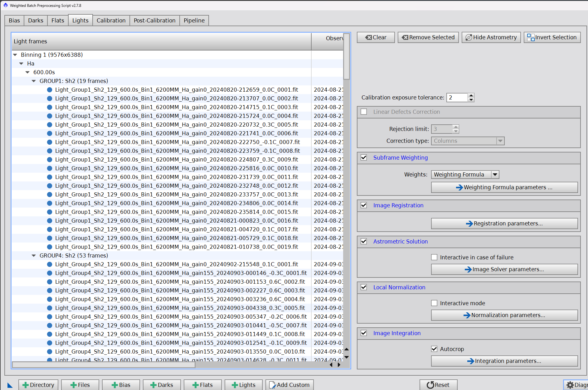Click the Clear button's eraser icon
The width and height of the screenshot is (588, 390).
[x=369, y=37]
